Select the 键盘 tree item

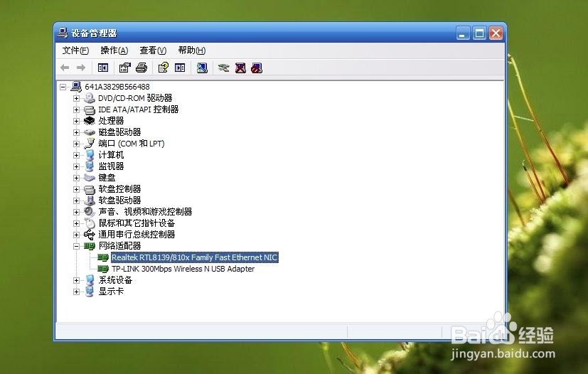click(x=107, y=178)
